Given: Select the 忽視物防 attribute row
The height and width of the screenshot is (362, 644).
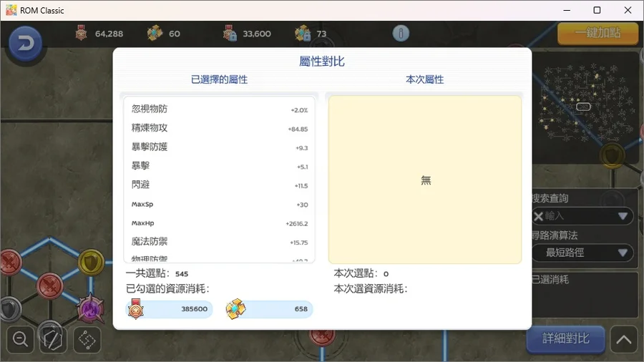Looking at the screenshot, I should coord(219,109).
